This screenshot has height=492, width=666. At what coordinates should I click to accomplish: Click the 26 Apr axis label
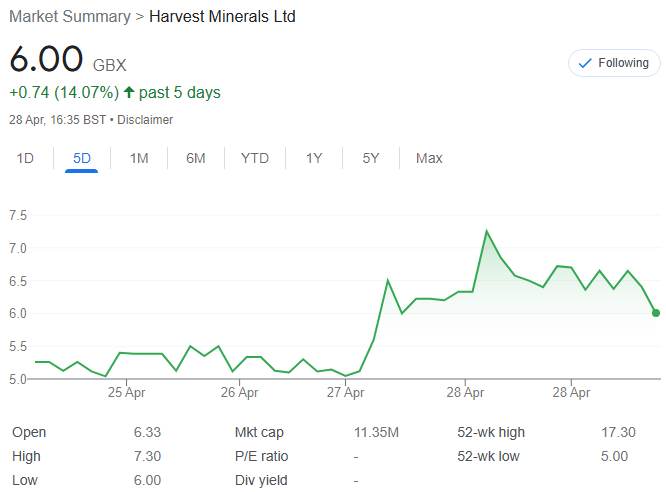coord(239,392)
